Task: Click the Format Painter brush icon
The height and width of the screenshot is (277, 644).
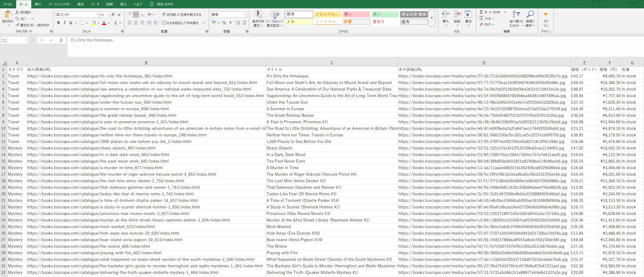Action: (x=17, y=25)
